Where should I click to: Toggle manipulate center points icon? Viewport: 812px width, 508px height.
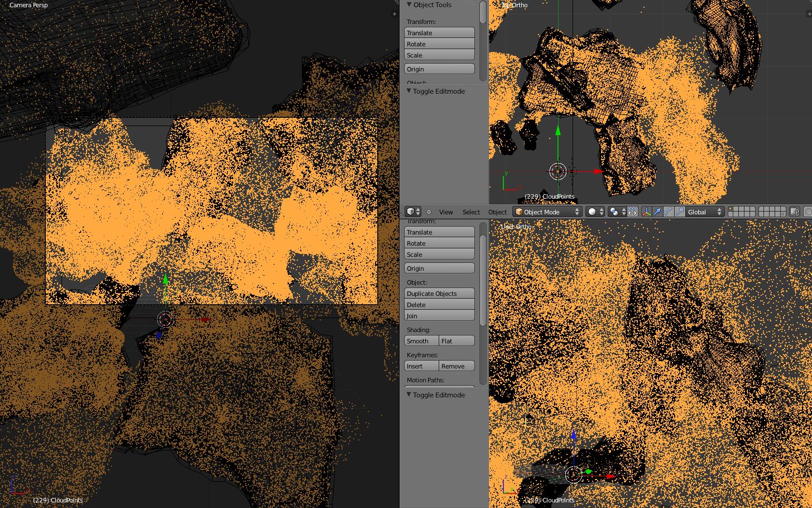point(632,212)
